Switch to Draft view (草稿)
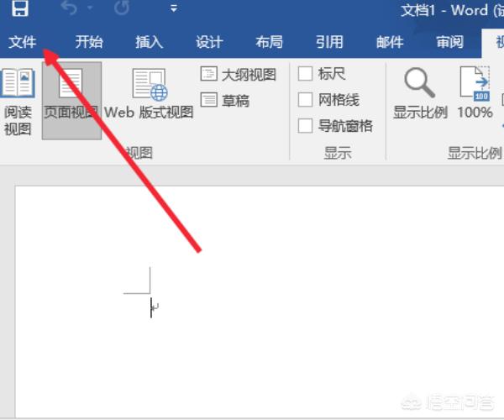The image size is (504, 420). tap(225, 100)
